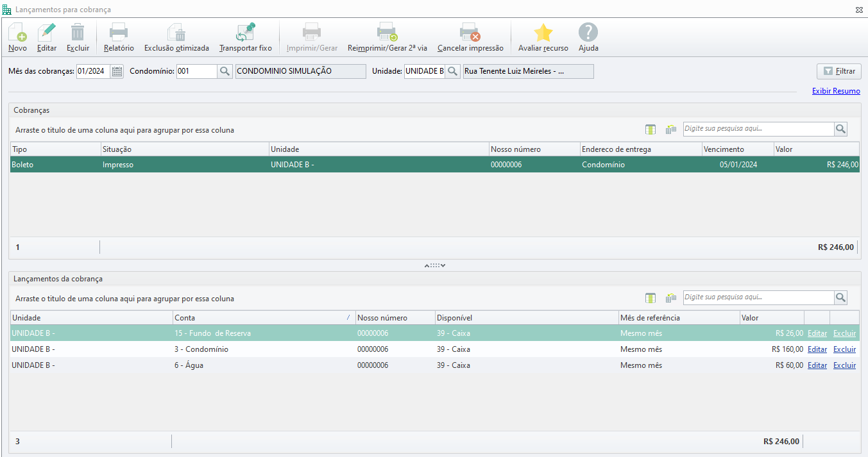The width and height of the screenshot is (868, 457).
Task: Open calendar picker for Mês das cobranças
Action: [x=117, y=71]
